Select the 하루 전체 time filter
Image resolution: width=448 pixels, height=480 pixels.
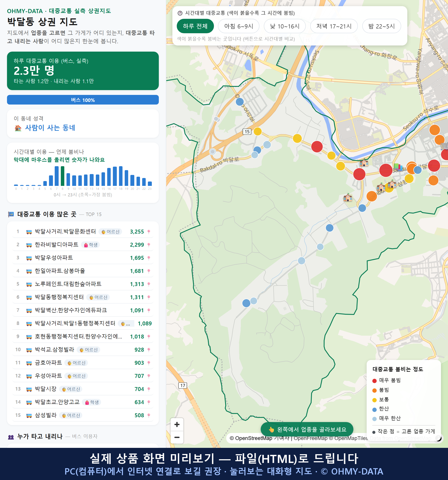click(195, 26)
